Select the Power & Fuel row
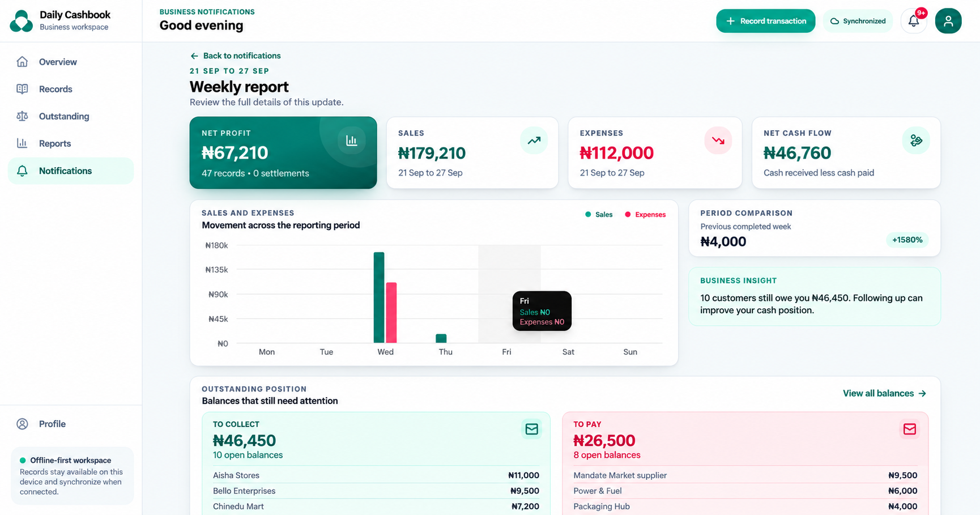The width and height of the screenshot is (980, 515). point(745,491)
